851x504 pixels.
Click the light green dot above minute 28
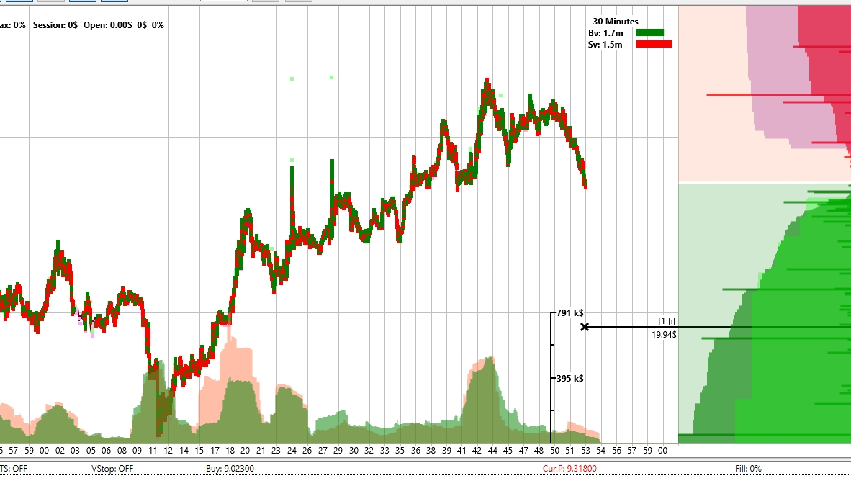[x=332, y=77]
